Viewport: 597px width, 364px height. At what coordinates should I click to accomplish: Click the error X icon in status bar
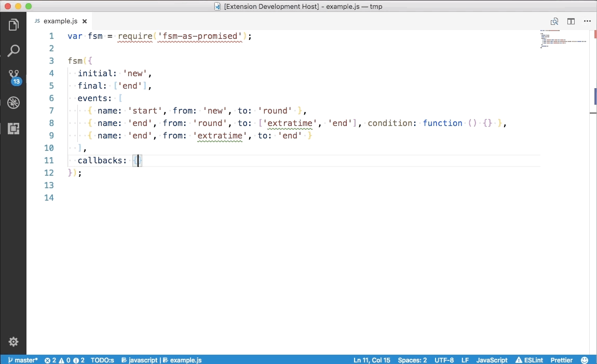coord(47,360)
